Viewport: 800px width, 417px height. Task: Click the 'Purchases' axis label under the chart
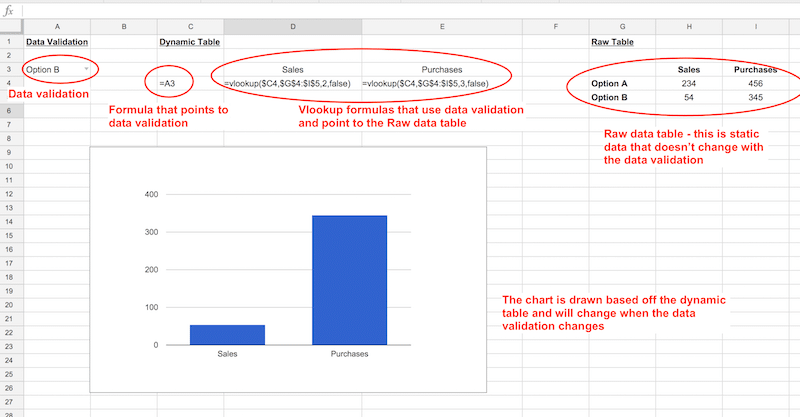349,354
